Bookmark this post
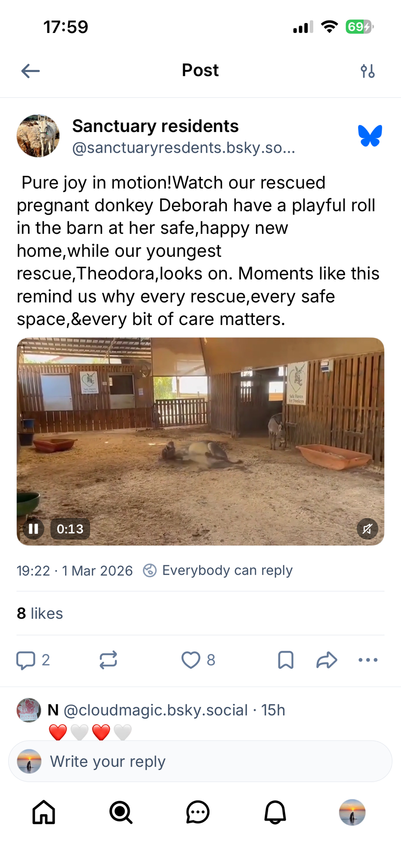Screen dimensions: 401x868 pos(286,660)
